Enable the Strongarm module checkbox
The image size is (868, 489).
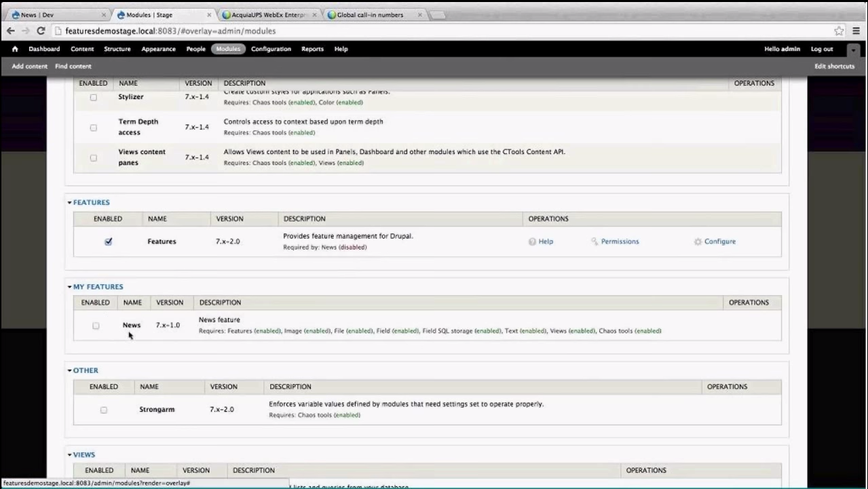click(x=104, y=410)
